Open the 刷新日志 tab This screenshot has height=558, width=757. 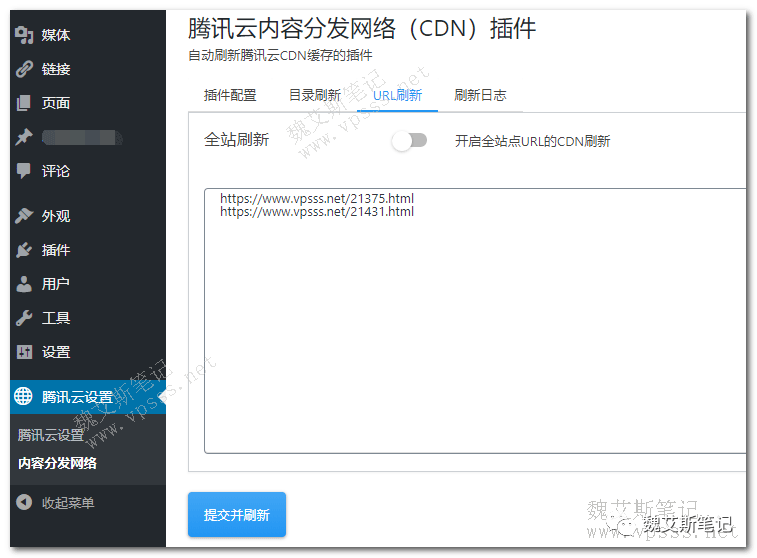pos(480,95)
